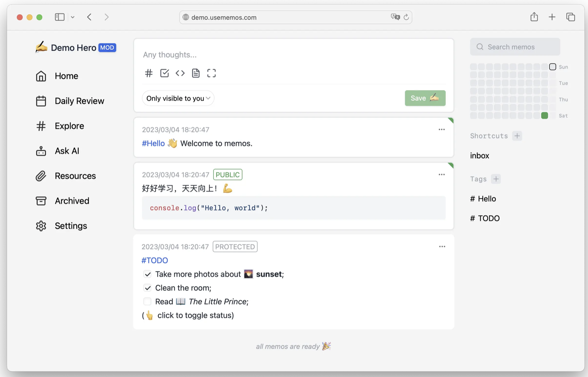Insert a tag using the hashtag icon
Screen dimensions: 588x377
(149, 73)
